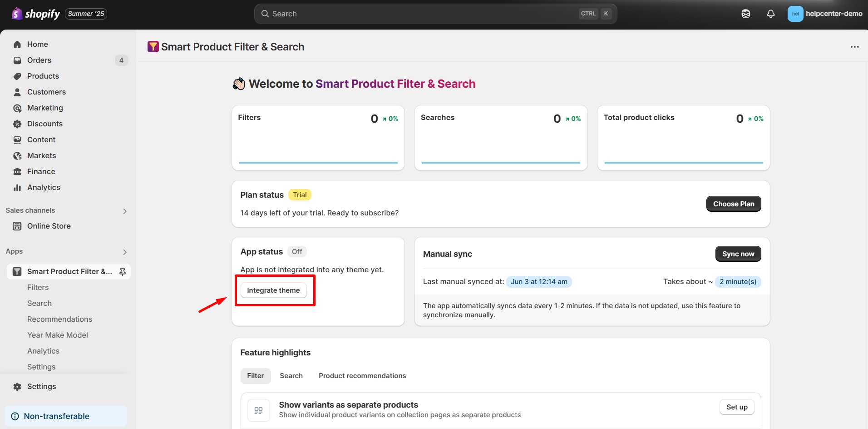Select the Customers icon
This screenshot has height=429, width=868.
point(17,92)
